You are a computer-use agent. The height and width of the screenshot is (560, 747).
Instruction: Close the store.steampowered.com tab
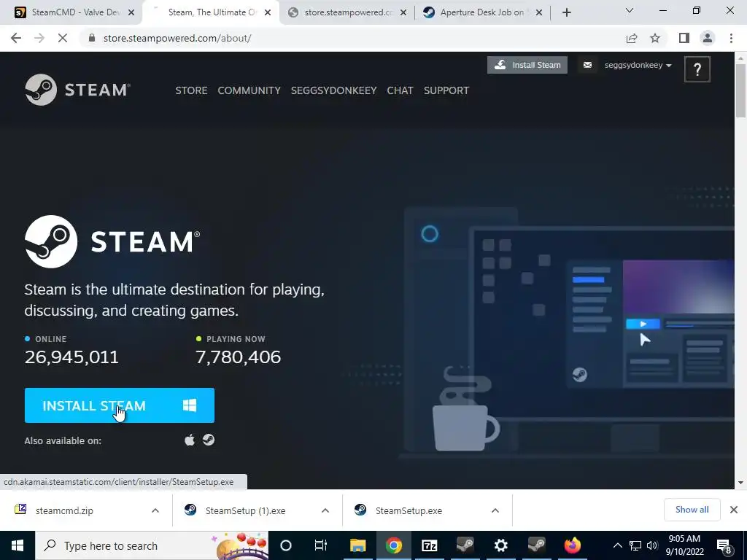(x=403, y=12)
